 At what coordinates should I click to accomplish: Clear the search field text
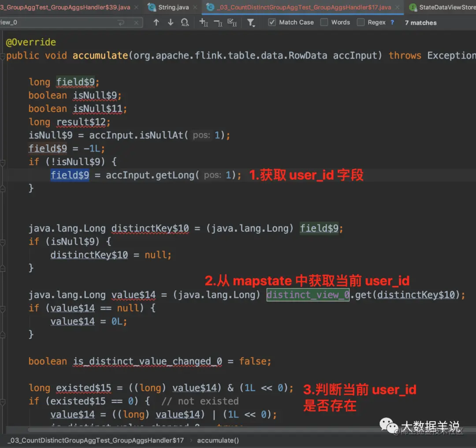[x=136, y=22]
